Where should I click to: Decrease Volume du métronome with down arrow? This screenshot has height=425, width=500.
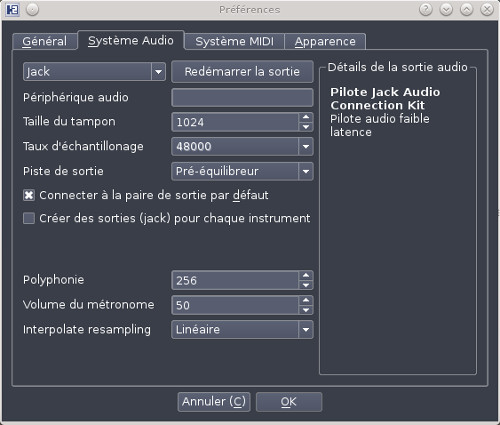(306, 310)
